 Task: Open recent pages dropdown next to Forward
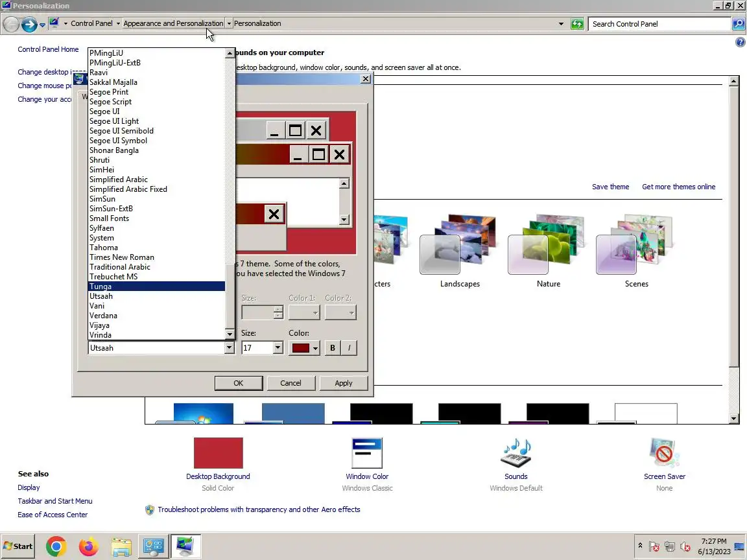click(x=42, y=25)
